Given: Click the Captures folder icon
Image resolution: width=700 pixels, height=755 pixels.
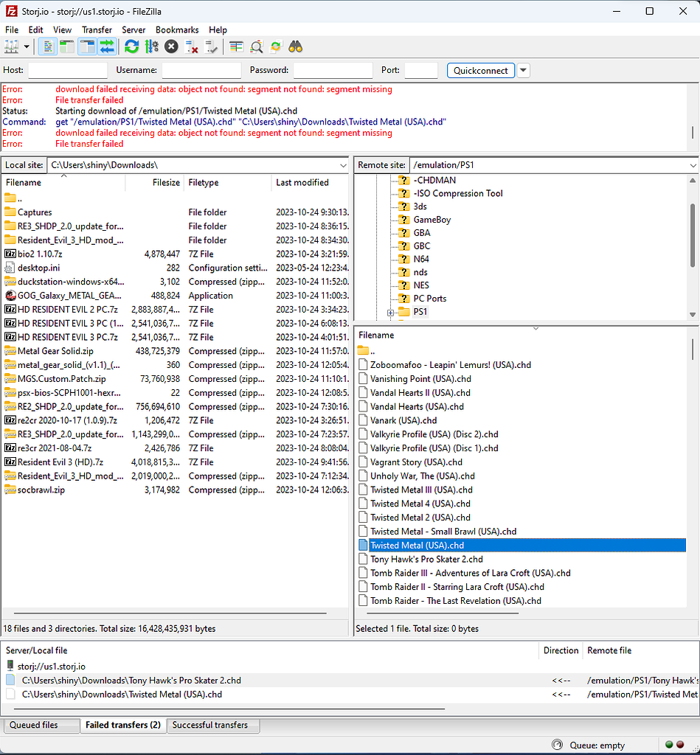Looking at the screenshot, I should pyautogui.click(x=10, y=212).
